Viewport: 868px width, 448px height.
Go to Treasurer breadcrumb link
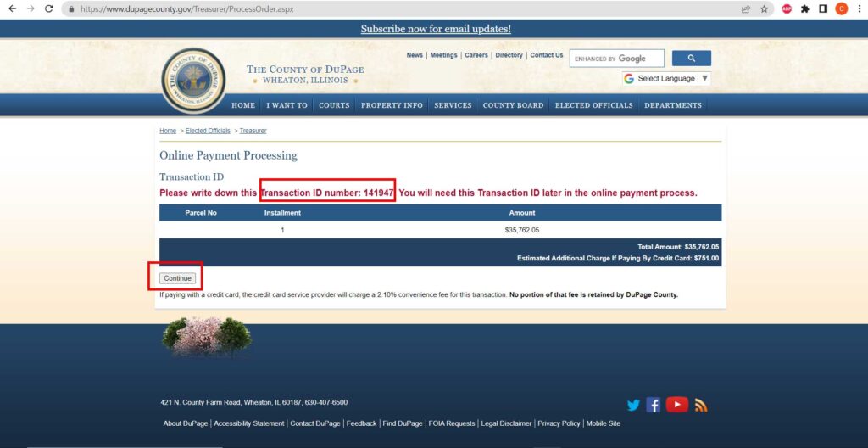pos(253,131)
